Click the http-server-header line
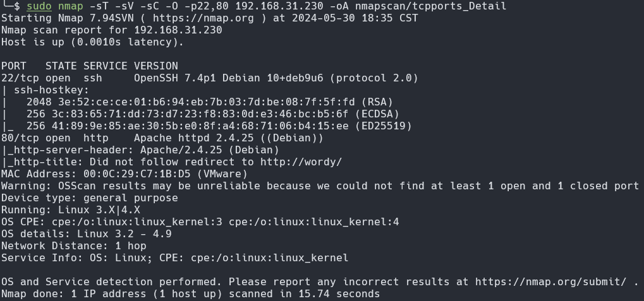This screenshot has height=301, width=644. point(140,150)
